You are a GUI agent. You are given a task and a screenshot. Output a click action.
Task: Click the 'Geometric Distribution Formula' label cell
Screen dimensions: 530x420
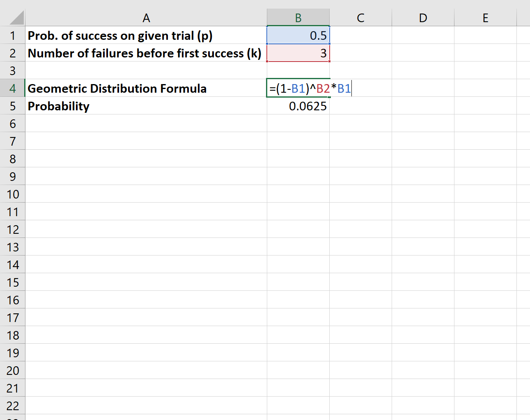(146, 88)
